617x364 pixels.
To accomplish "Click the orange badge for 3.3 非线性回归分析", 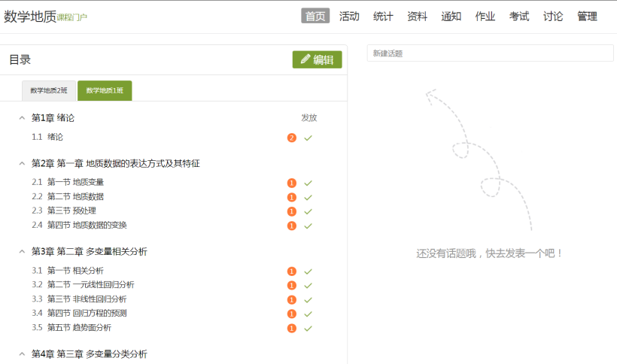I will [291, 299].
